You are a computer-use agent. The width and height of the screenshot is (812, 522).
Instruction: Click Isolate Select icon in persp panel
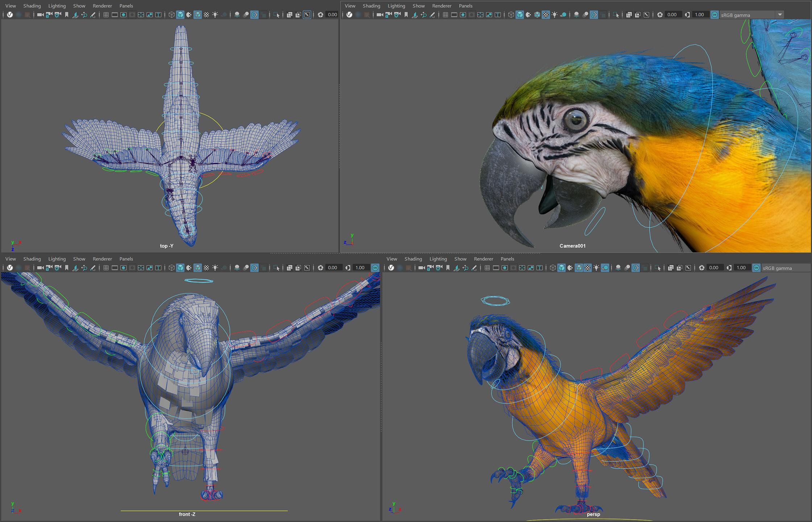tap(658, 268)
